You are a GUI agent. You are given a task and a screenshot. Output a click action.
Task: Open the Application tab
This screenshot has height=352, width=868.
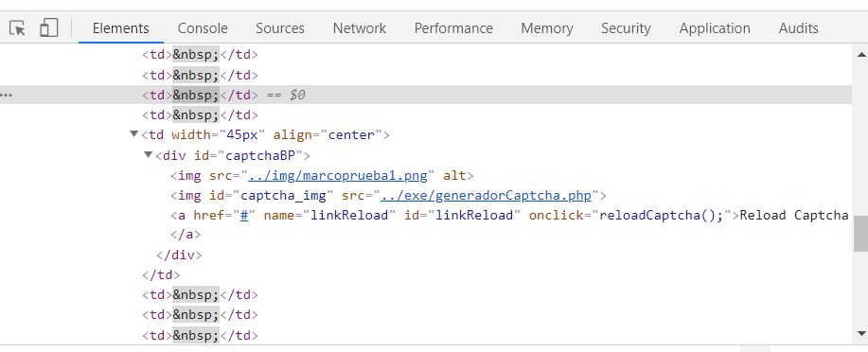coord(715,28)
